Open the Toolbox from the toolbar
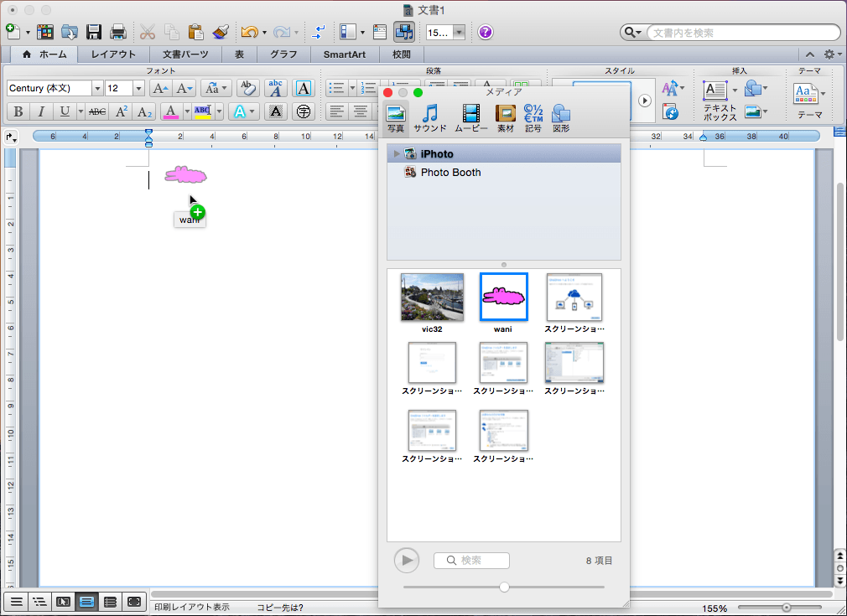 coord(380,33)
